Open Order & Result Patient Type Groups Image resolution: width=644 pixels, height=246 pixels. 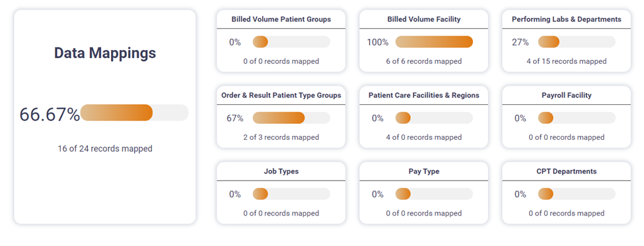[281, 117]
